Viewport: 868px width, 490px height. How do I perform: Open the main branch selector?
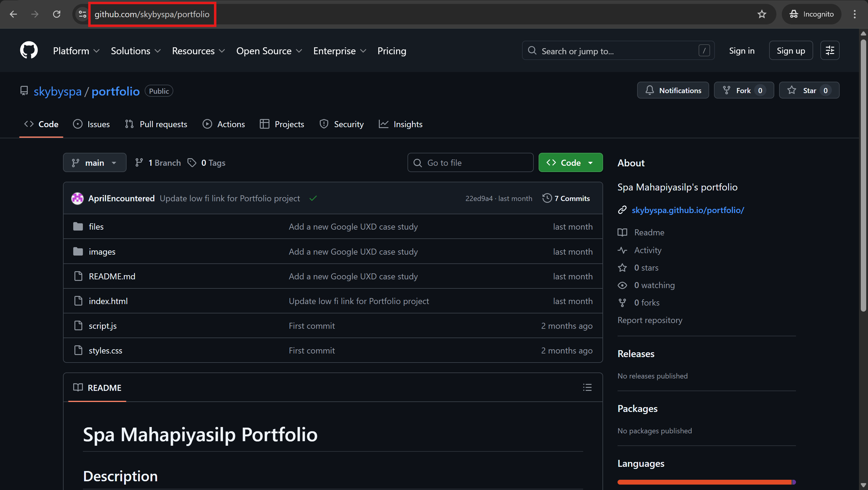(x=94, y=162)
